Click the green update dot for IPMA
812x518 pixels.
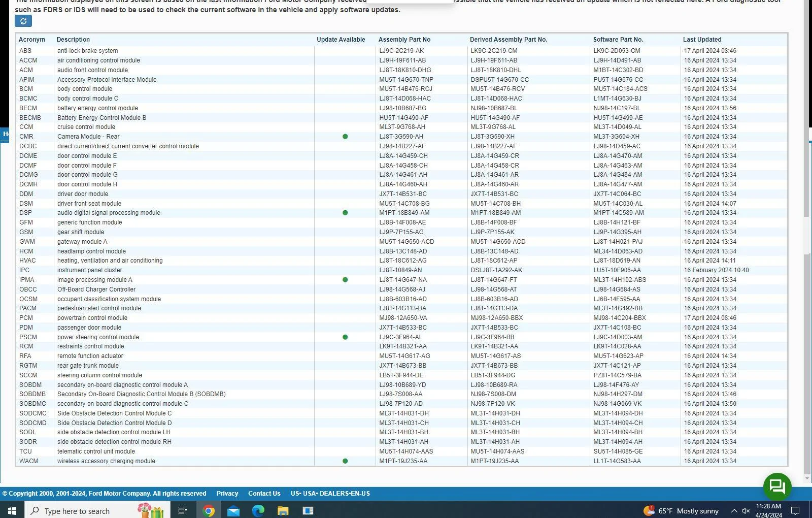(x=345, y=280)
